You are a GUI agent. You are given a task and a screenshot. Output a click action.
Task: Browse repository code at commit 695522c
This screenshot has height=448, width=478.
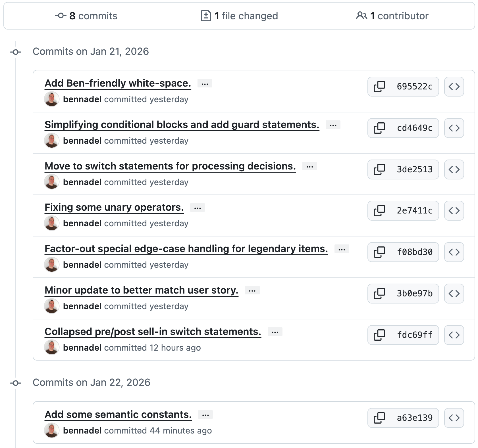point(454,87)
